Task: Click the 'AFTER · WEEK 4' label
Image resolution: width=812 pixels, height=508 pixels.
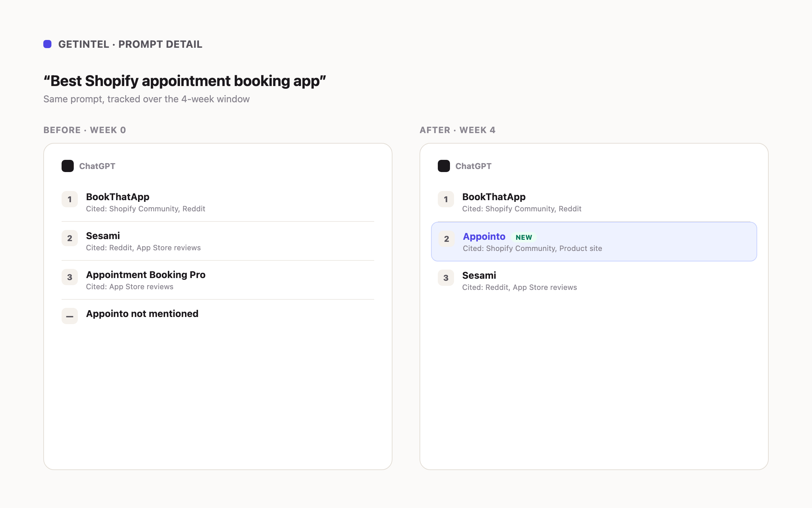Action: [x=457, y=130]
